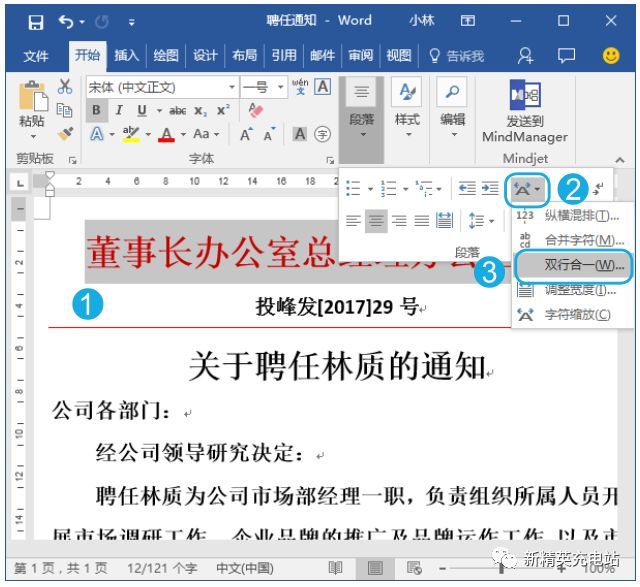Save the document with the floppy disk icon

36,21
